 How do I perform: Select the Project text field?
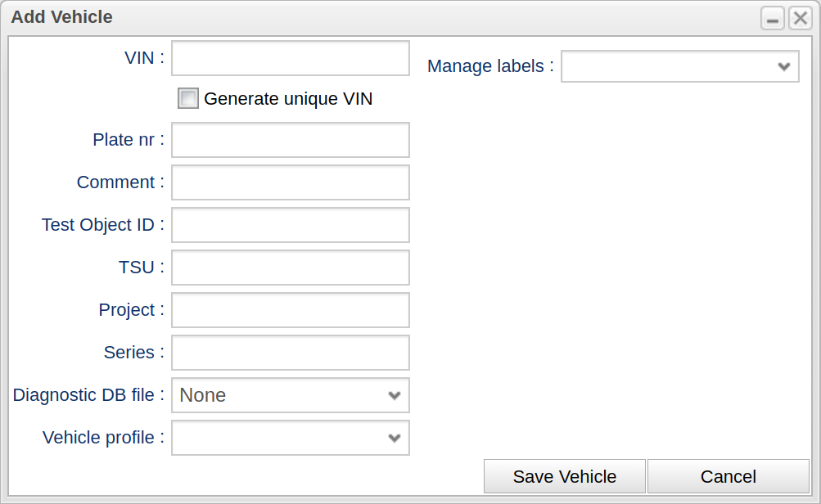point(290,310)
